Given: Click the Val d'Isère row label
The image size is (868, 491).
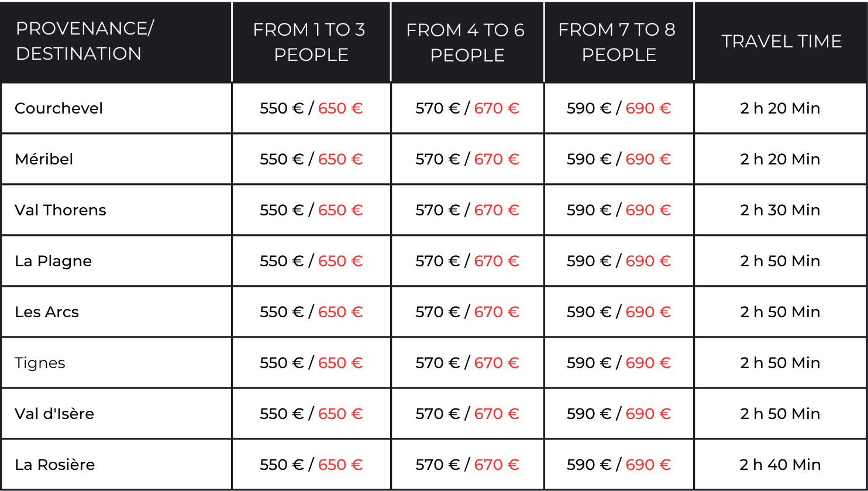Looking at the screenshot, I should tap(54, 414).
